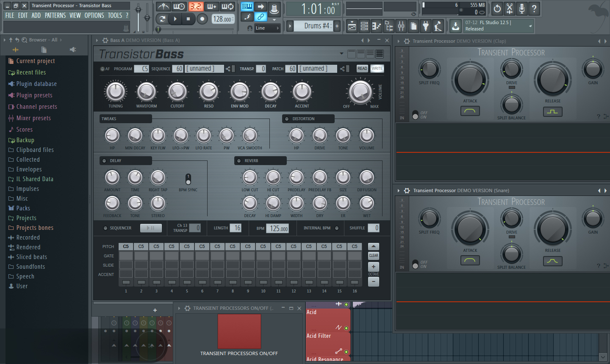
Task: Click the Cutoff knob
Action: (x=177, y=91)
